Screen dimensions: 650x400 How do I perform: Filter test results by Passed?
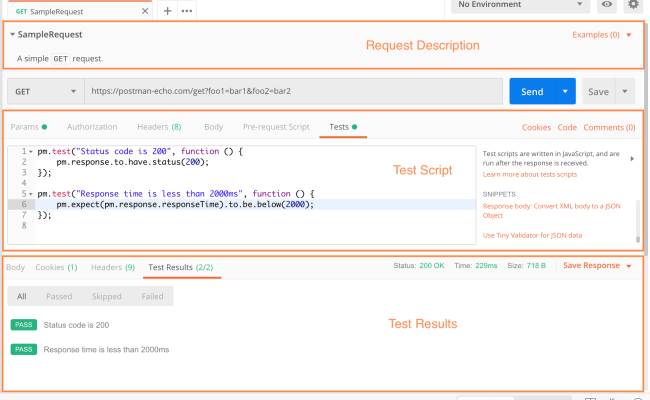pos(59,296)
